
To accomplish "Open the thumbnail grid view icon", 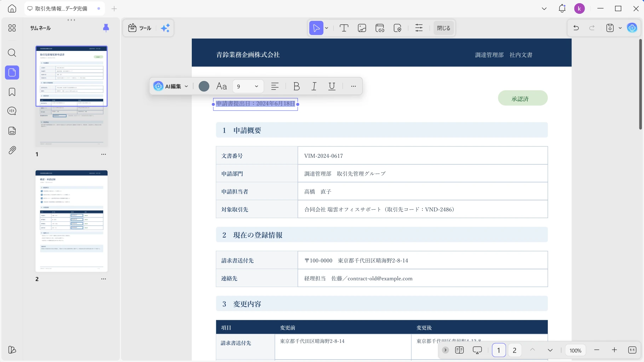I will click(x=12, y=28).
